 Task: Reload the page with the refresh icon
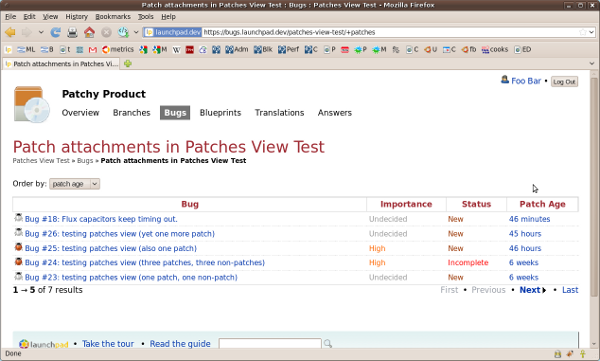(x=55, y=33)
